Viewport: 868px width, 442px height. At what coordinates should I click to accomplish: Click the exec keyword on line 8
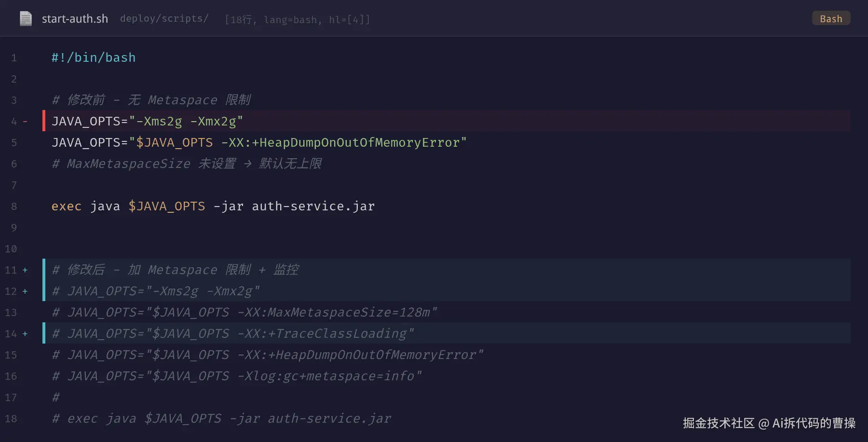67,207
